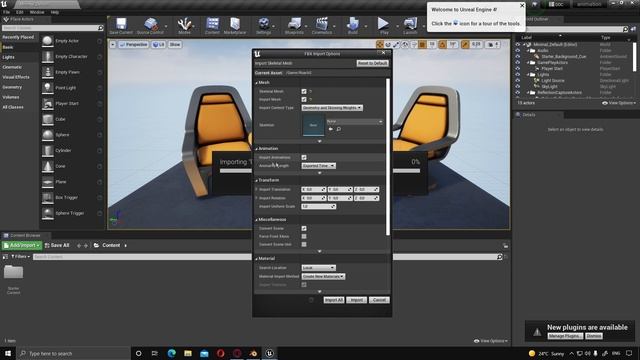Open the Unreal Engine taskbar icon

point(269,353)
